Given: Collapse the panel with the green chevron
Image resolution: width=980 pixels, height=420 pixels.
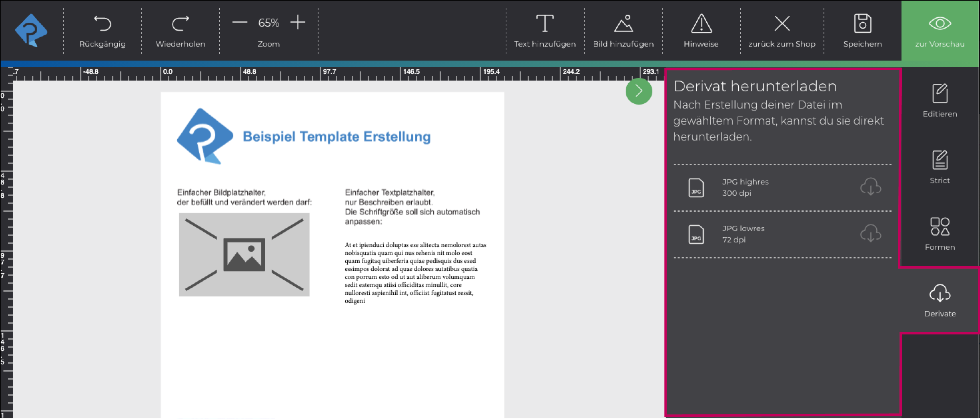Looking at the screenshot, I should pos(639,91).
